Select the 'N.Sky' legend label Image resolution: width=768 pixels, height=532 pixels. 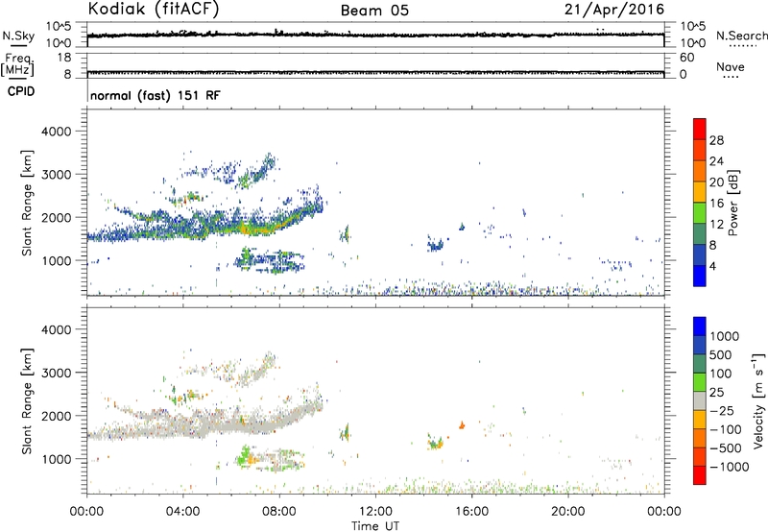click(x=18, y=36)
